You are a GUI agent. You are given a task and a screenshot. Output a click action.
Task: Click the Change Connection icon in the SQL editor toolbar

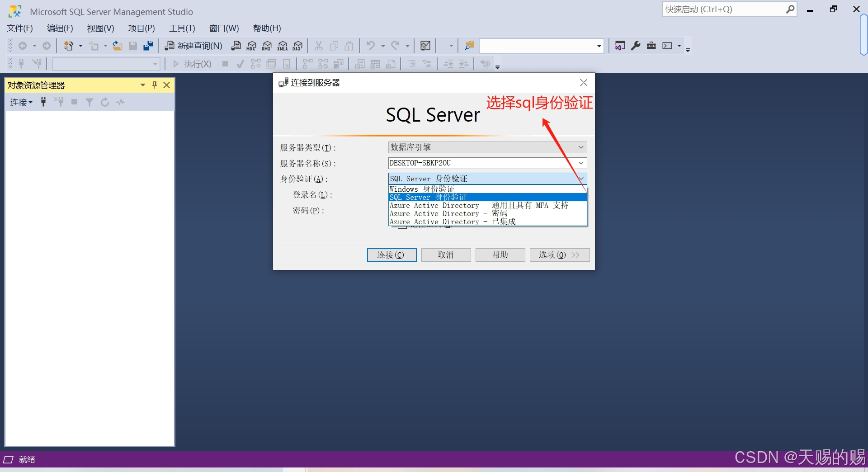click(37, 64)
